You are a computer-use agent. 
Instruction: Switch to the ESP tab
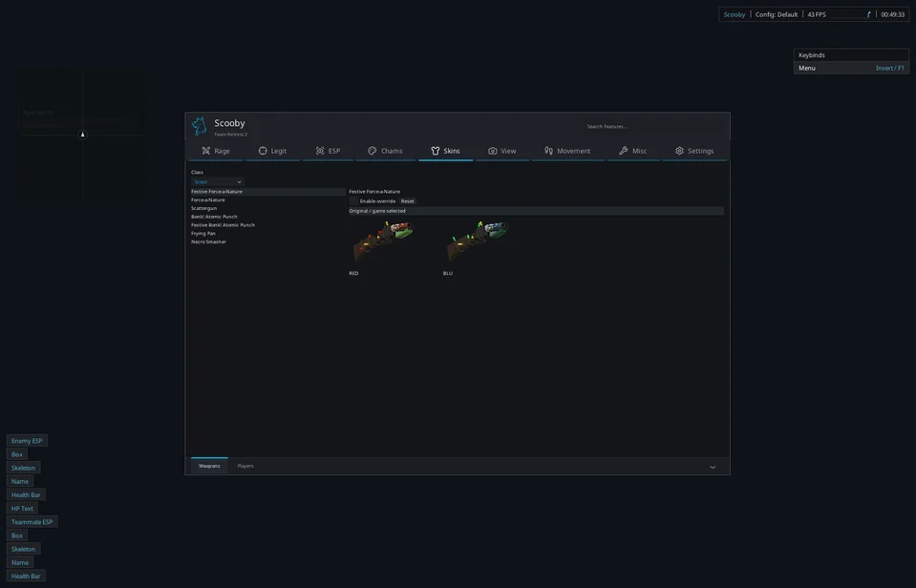(x=328, y=151)
